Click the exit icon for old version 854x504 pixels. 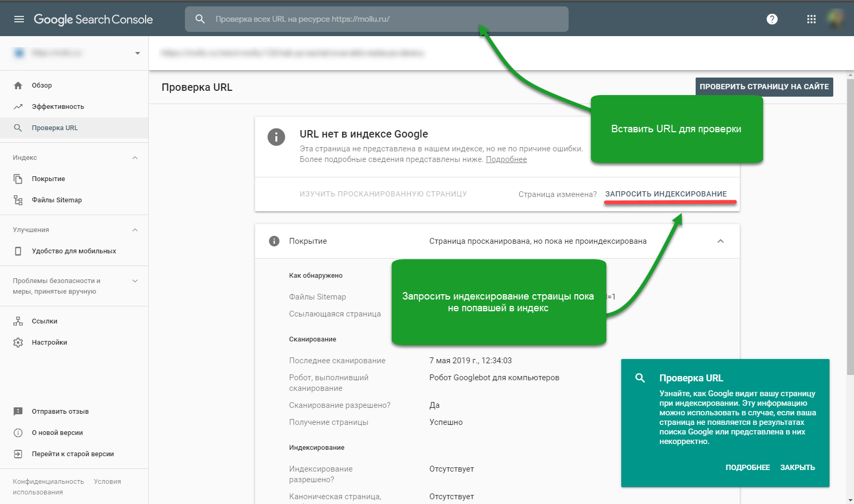18,454
